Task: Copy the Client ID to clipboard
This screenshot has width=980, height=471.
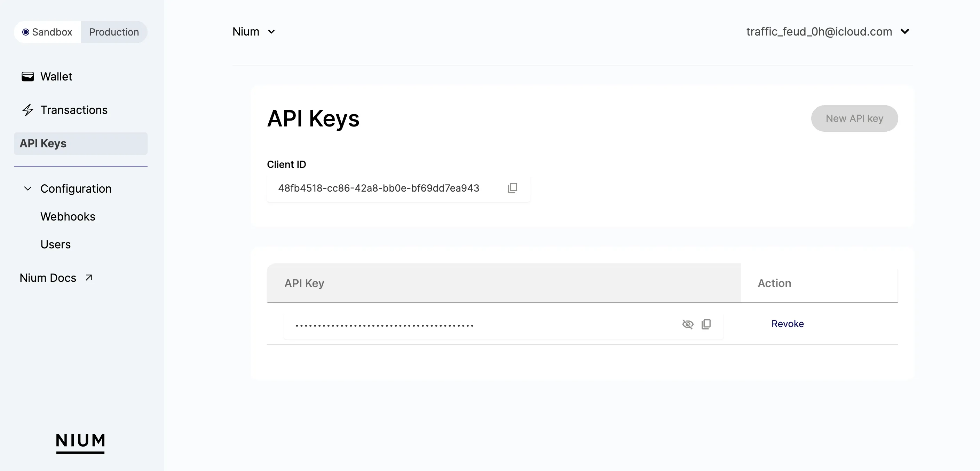Action: (512, 188)
